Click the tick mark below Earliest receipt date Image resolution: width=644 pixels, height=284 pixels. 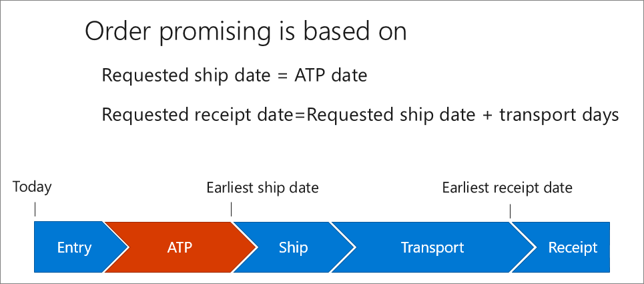[x=510, y=211]
